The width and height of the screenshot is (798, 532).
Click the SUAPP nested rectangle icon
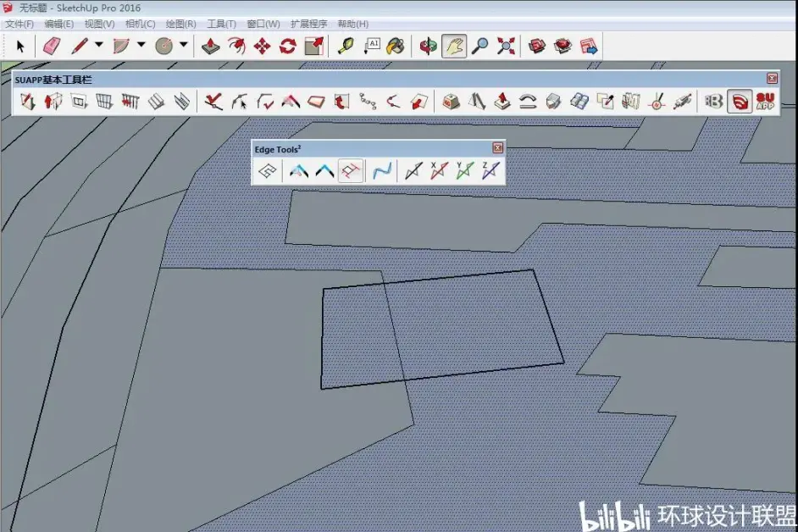[x=79, y=102]
